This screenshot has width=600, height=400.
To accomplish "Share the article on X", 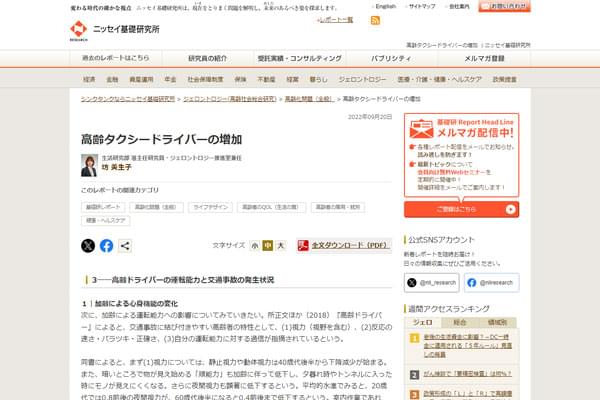I will click(88, 245).
